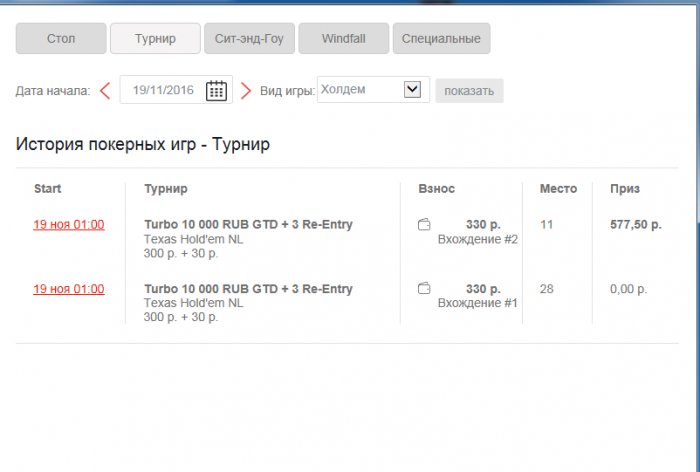Click the Приз column header

(625, 188)
